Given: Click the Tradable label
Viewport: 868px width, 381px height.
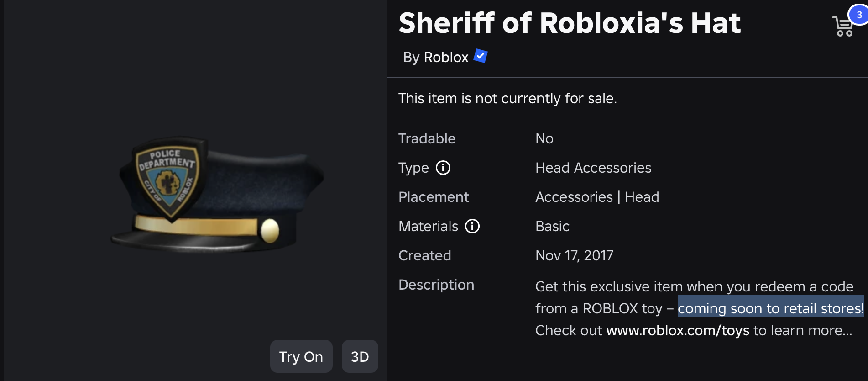Looking at the screenshot, I should click(427, 138).
